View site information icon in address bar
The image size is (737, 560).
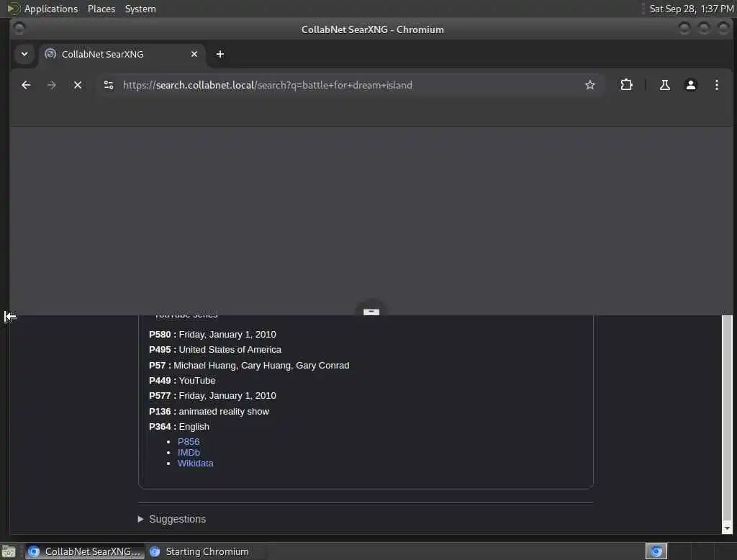109,85
